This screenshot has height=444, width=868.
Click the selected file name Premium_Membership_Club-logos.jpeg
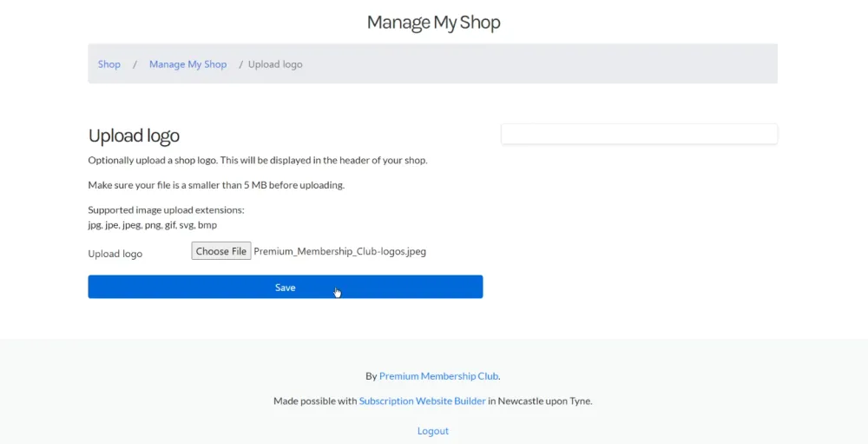point(340,251)
